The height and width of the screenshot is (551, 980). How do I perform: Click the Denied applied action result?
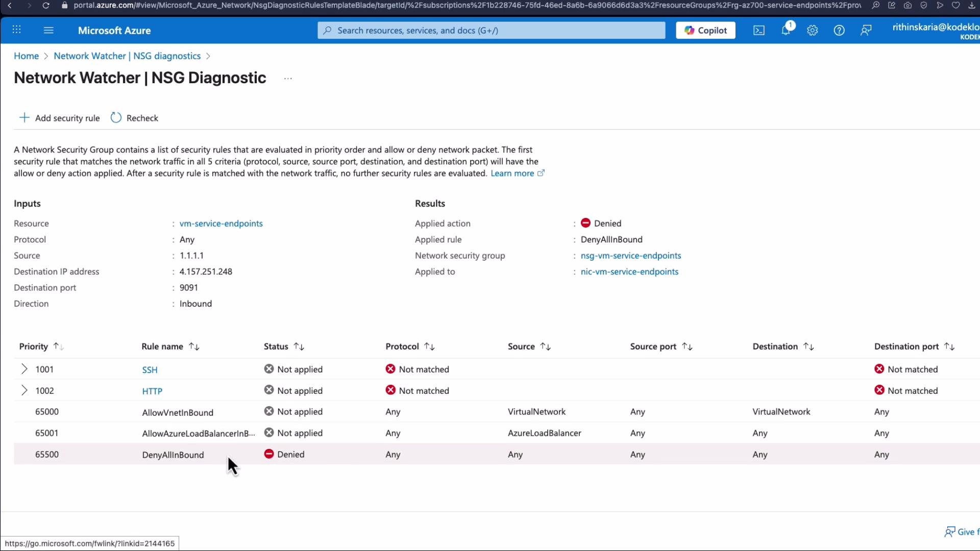coord(601,223)
